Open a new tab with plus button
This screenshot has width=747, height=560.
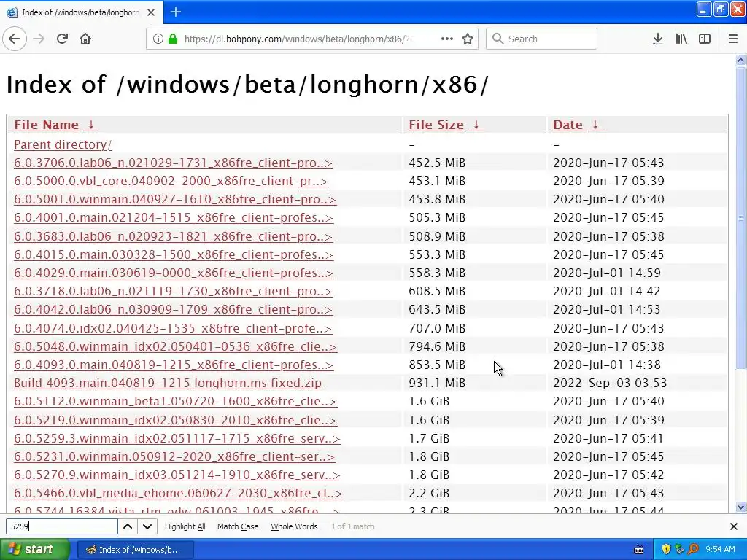click(176, 12)
